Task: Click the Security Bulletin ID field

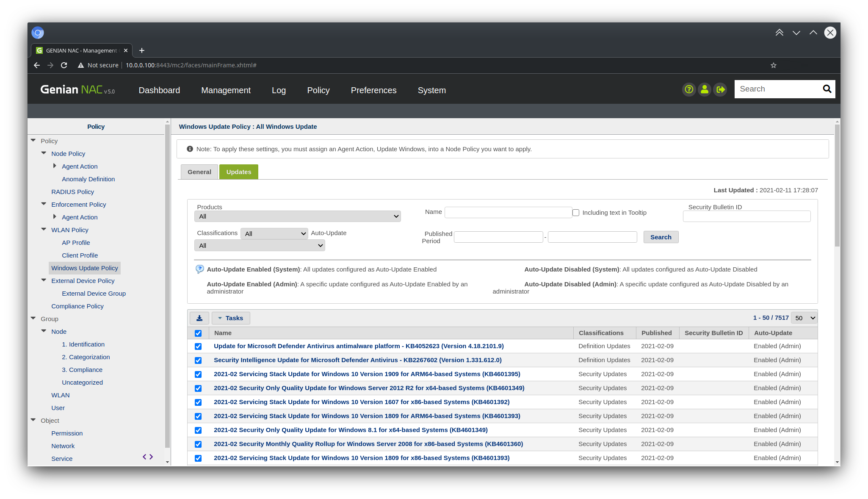Action: (746, 216)
